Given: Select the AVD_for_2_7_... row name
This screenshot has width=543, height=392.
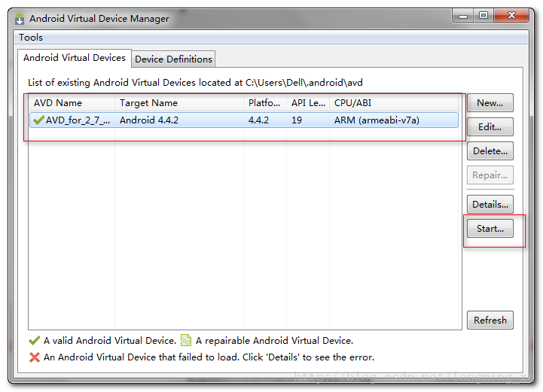Looking at the screenshot, I should coord(78,120).
